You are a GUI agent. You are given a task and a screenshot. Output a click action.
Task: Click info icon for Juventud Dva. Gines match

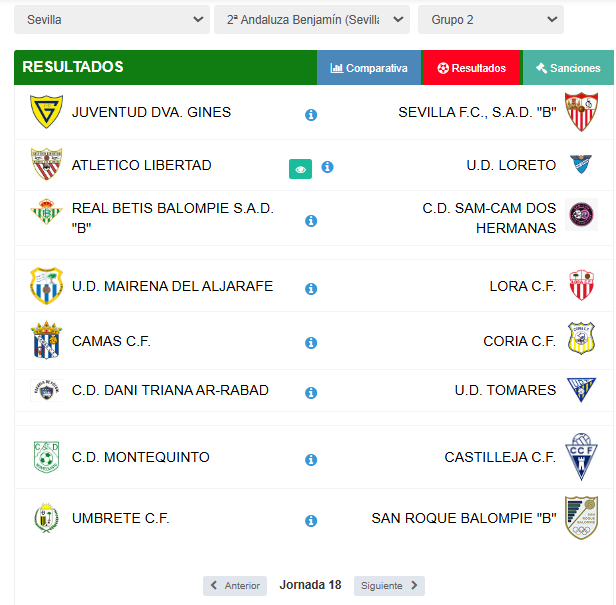click(x=311, y=115)
